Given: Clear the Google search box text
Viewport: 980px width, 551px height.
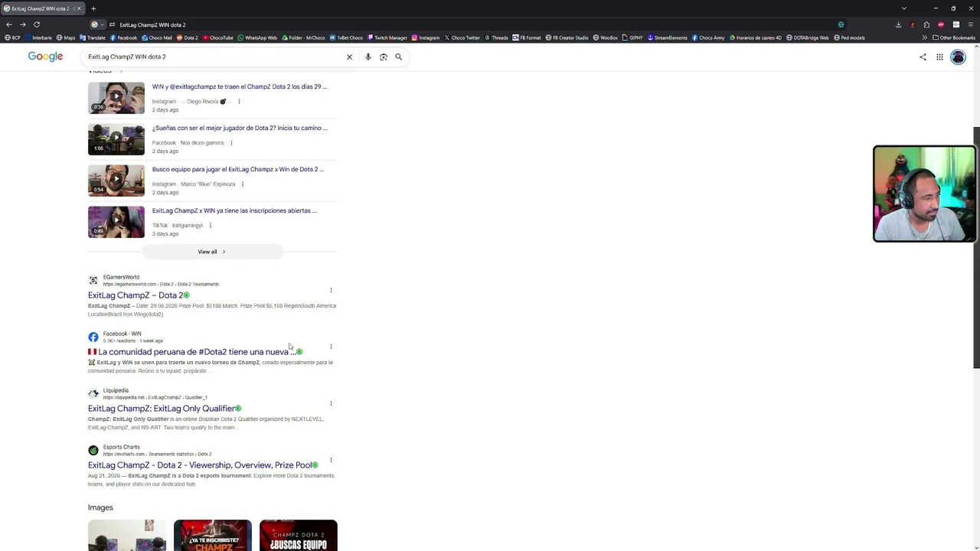Looking at the screenshot, I should click(349, 57).
